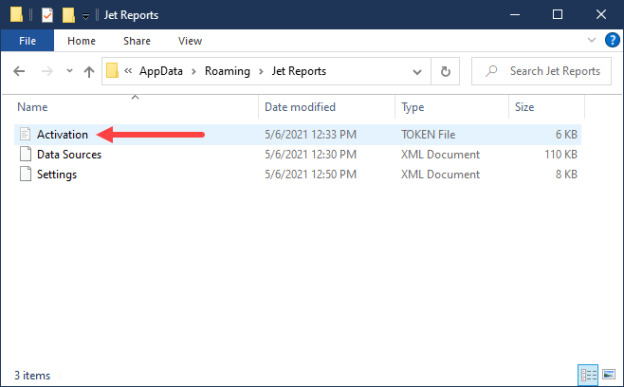The image size is (624, 387).
Task: Select the Data Sources XML file
Action: (x=69, y=154)
